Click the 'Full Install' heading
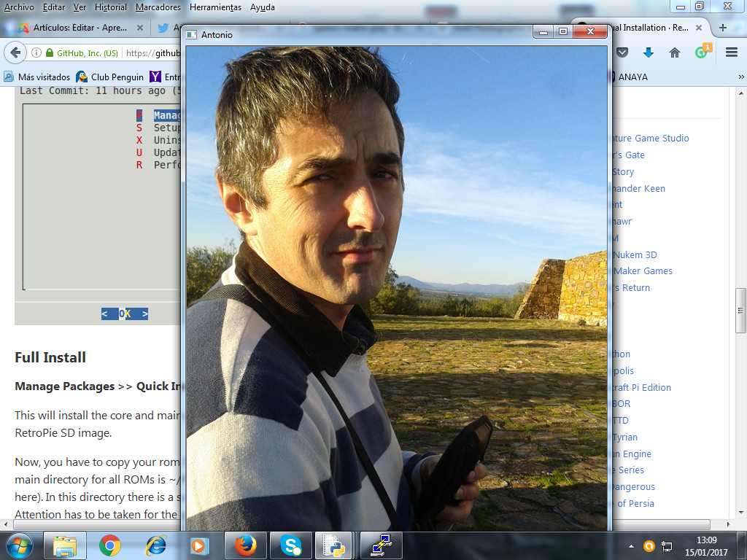Viewport: 747px width, 560px height. pos(50,357)
